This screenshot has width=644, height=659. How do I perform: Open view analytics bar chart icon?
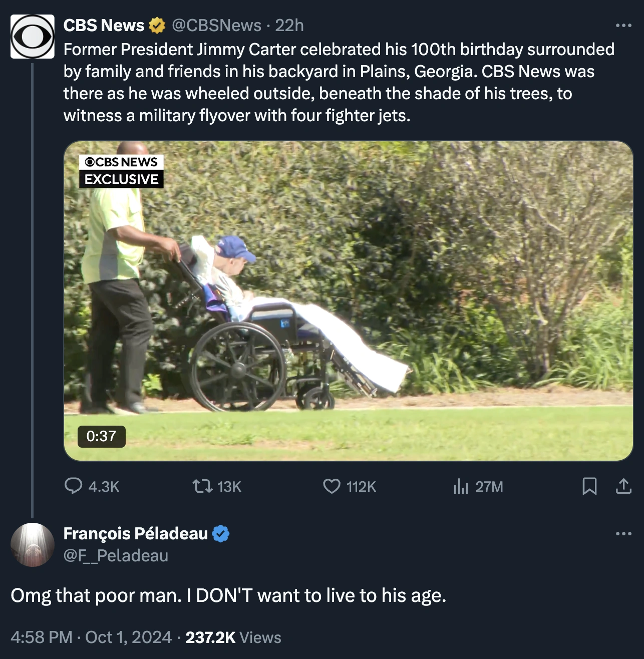coord(460,486)
